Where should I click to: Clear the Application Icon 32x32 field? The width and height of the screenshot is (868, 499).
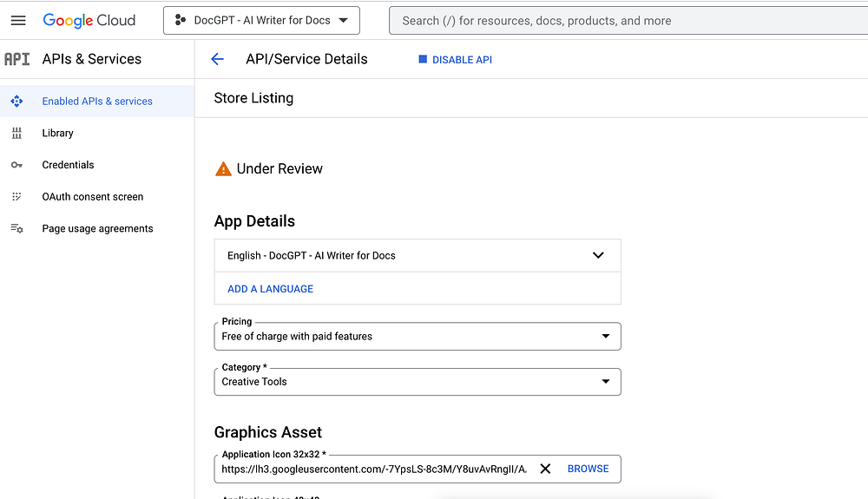point(545,469)
